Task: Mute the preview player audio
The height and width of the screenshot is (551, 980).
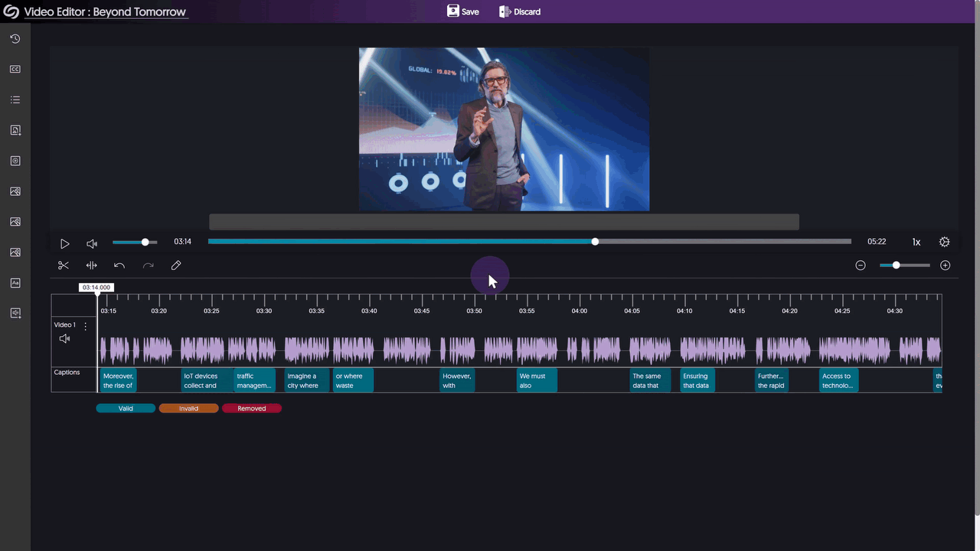Action: [x=92, y=243]
